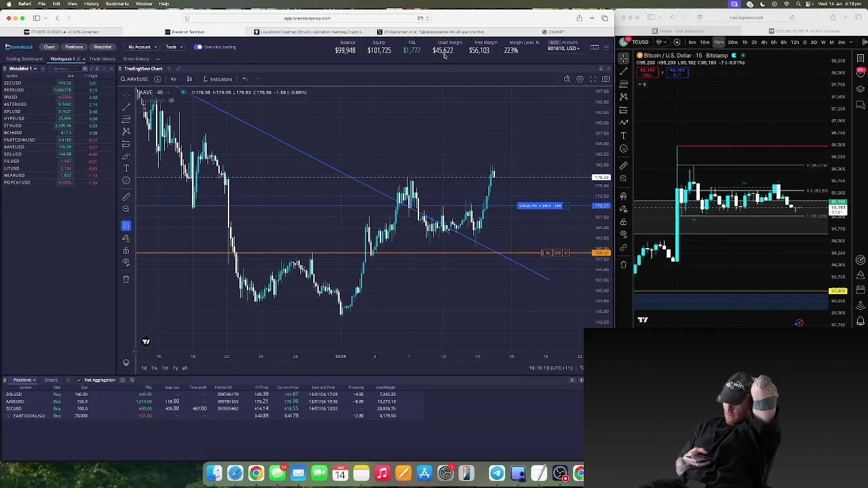Expand FARTCOINUSD position row
Screen dimensions: 868x488
[x=8, y=416]
